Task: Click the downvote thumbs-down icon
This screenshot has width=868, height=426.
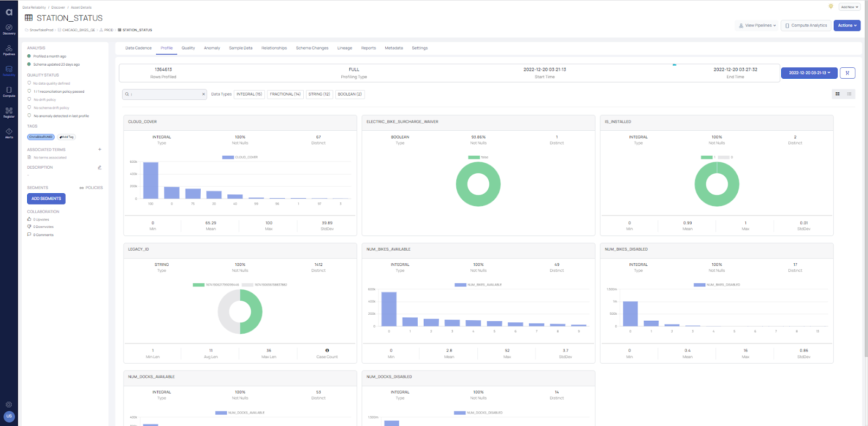Action: click(x=29, y=227)
